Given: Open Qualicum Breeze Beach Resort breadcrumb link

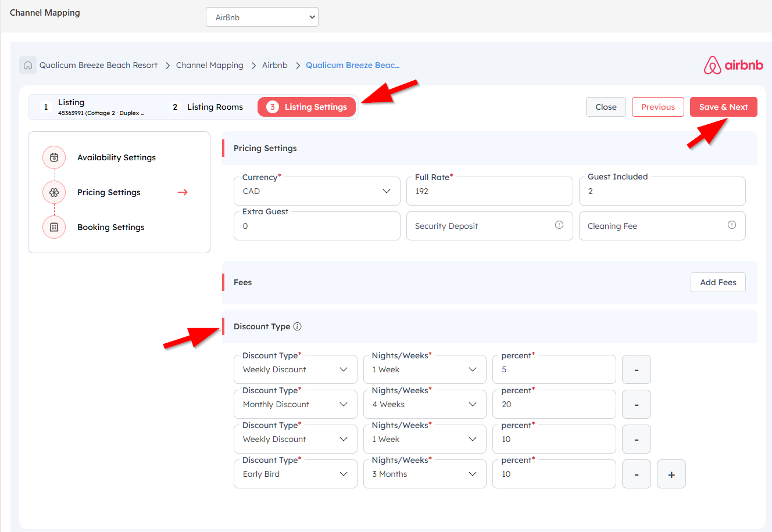Looking at the screenshot, I should point(98,65).
